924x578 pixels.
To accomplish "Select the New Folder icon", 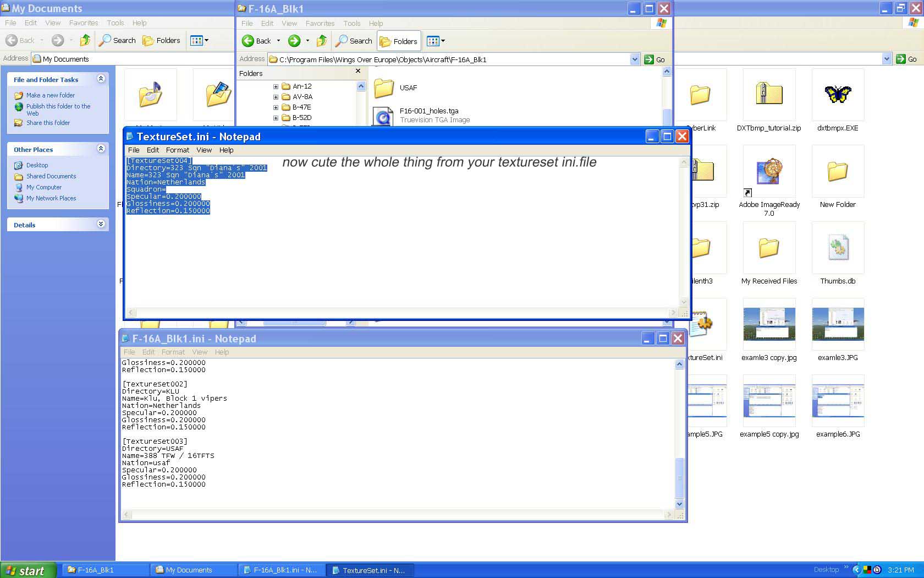I will 838,171.
